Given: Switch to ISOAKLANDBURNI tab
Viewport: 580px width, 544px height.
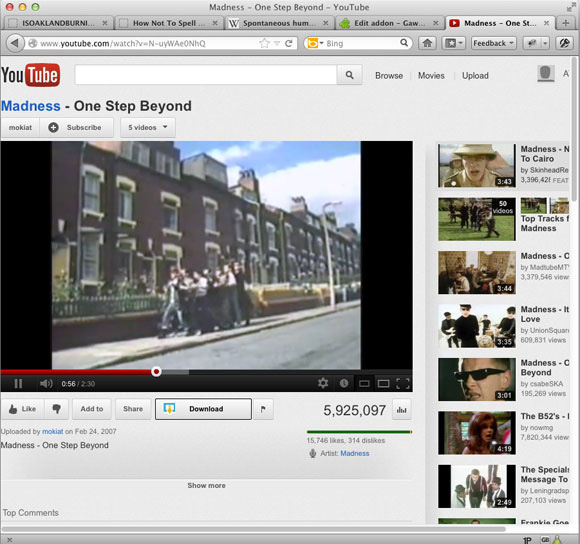Looking at the screenshot, I should (x=58, y=23).
